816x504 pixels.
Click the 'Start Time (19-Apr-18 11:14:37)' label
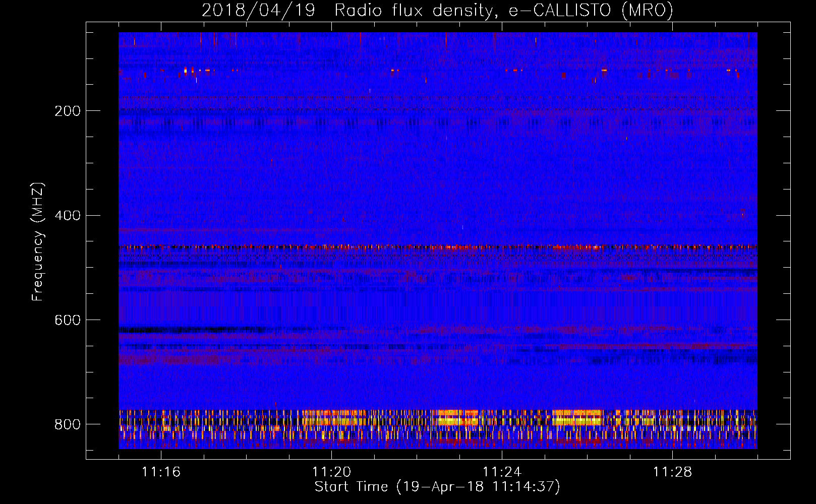[437, 486]
